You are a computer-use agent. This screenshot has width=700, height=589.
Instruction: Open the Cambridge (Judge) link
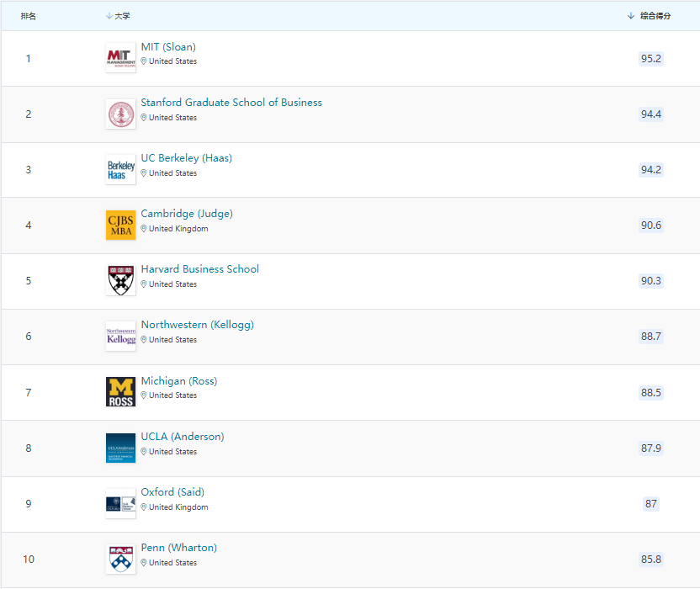(x=187, y=214)
